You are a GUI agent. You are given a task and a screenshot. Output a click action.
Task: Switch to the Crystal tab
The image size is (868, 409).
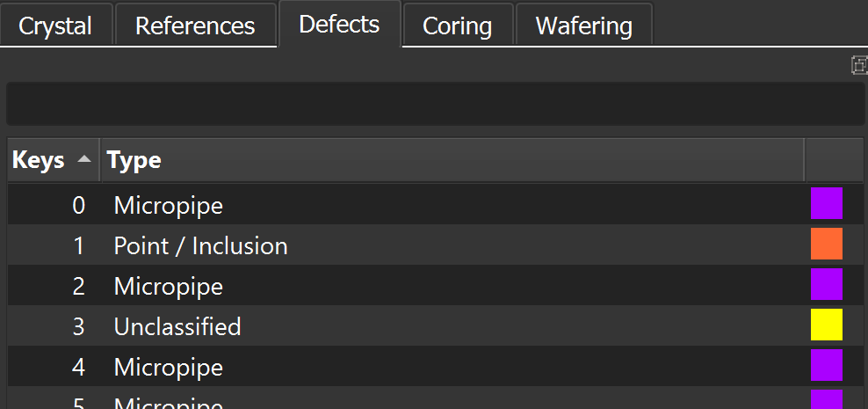[55, 26]
